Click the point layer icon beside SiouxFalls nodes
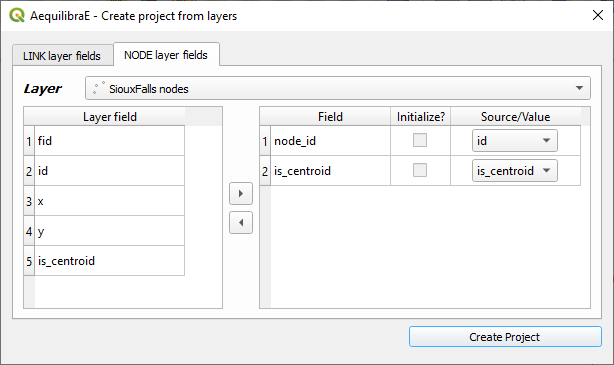This screenshot has height=365, width=614. (x=98, y=88)
